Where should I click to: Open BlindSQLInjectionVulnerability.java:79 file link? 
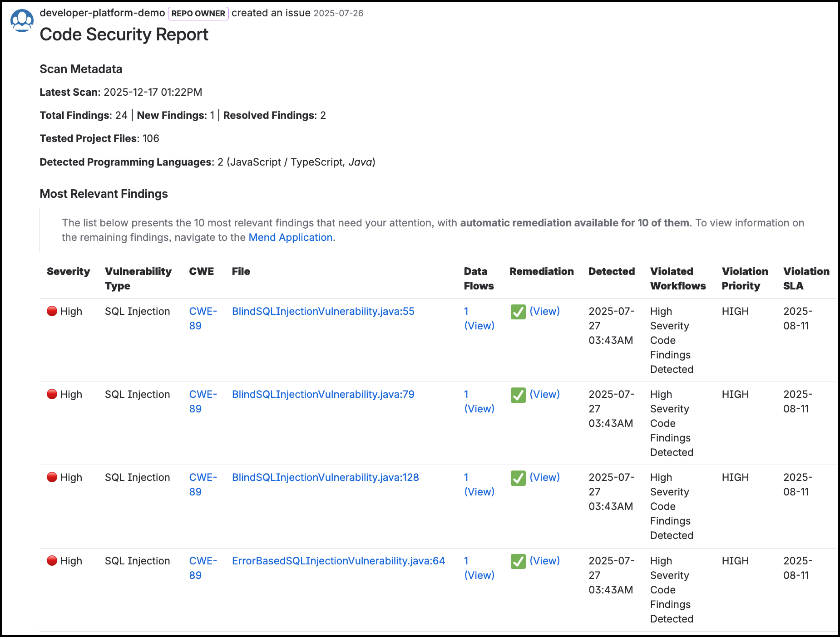pos(323,394)
